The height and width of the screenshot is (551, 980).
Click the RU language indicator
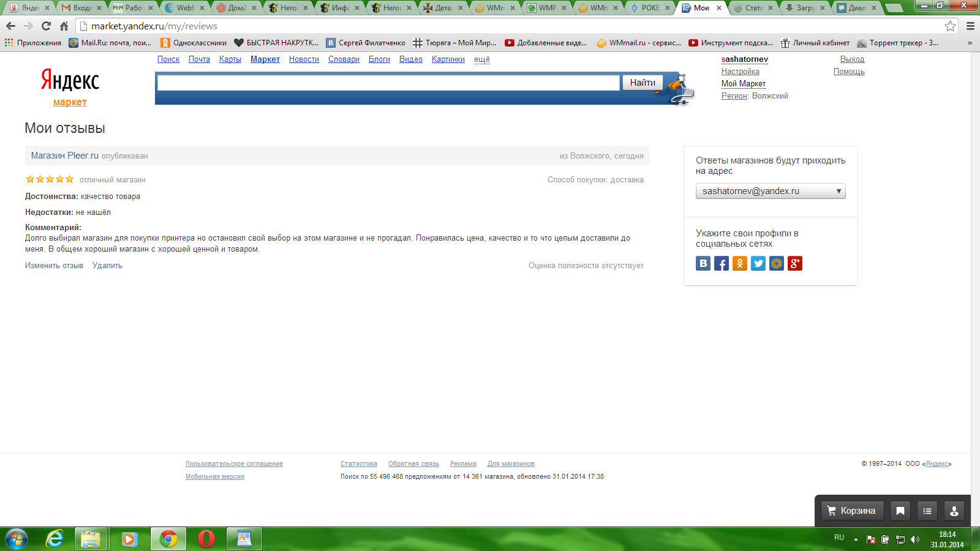tap(839, 538)
